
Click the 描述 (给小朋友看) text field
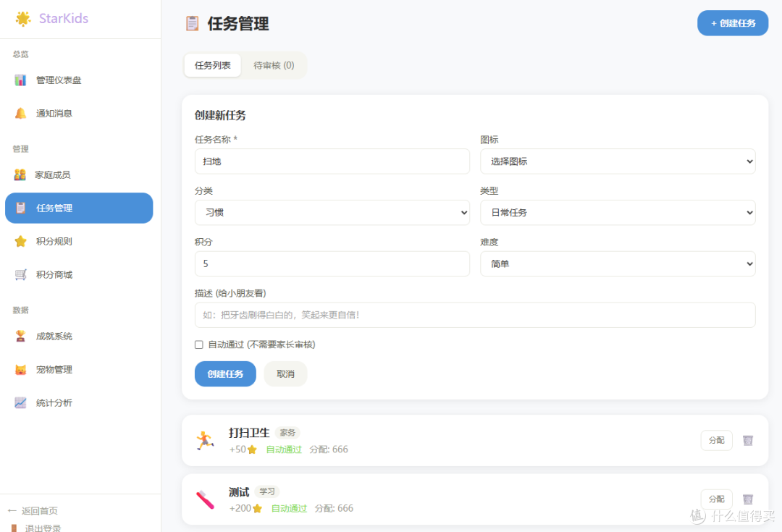click(x=475, y=315)
